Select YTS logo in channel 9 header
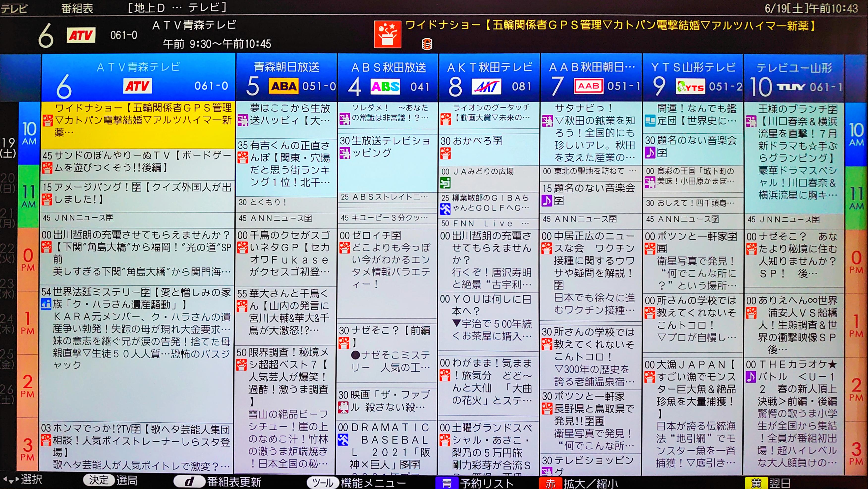The image size is (868, 489). (x=690, y=87)
